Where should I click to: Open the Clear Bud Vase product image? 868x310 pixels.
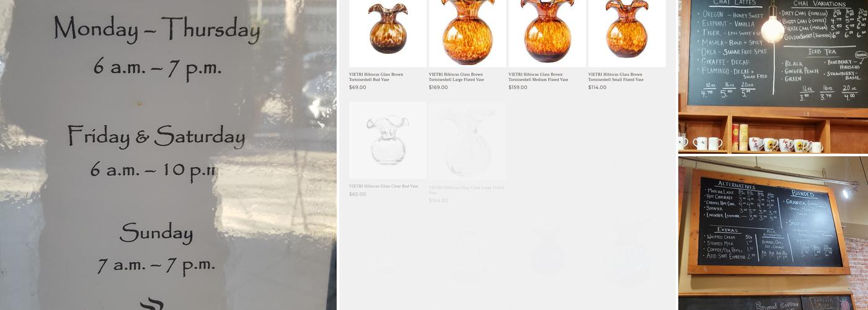[387, 141]
